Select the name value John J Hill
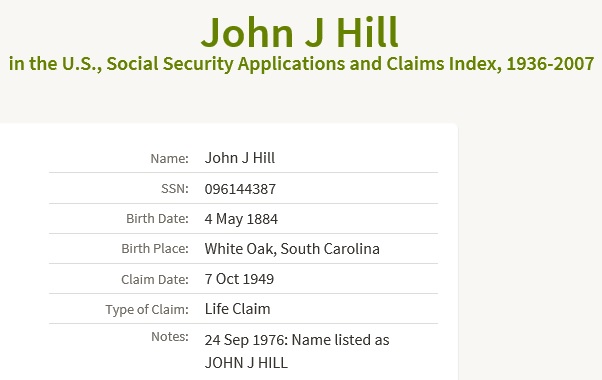Viewport: 602px width, 380px height. pos(240,158)
